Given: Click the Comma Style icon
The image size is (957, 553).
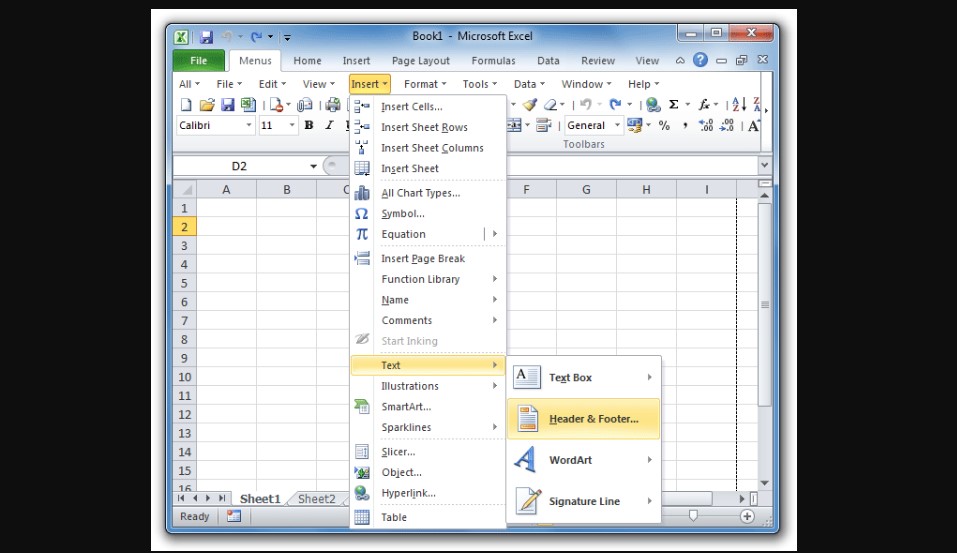Looking at the screenshot, I should (x=685, y=126).
